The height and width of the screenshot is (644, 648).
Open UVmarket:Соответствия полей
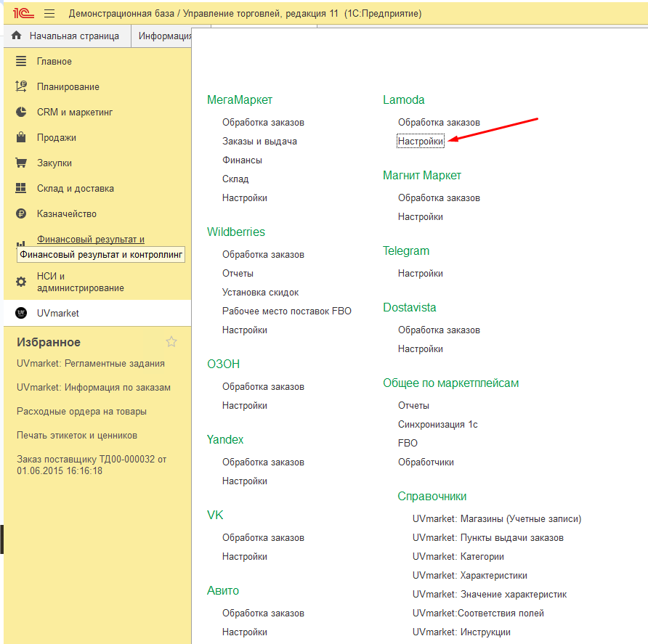[478, 614]
